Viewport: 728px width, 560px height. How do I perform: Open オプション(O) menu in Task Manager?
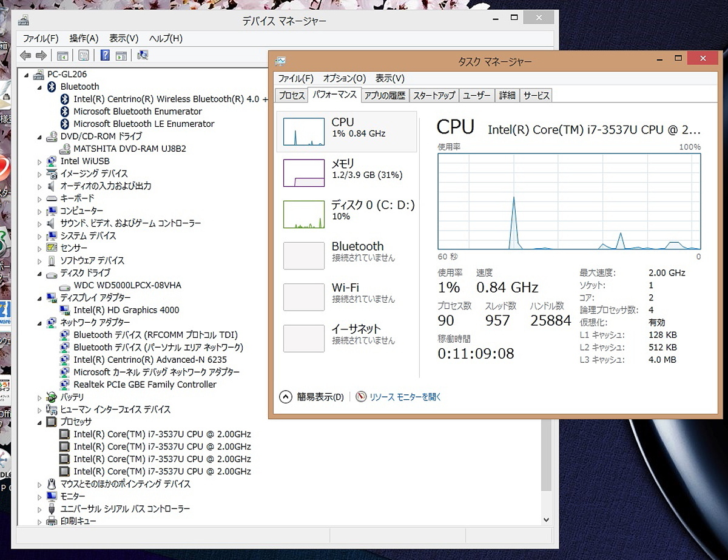pos(344,78)
